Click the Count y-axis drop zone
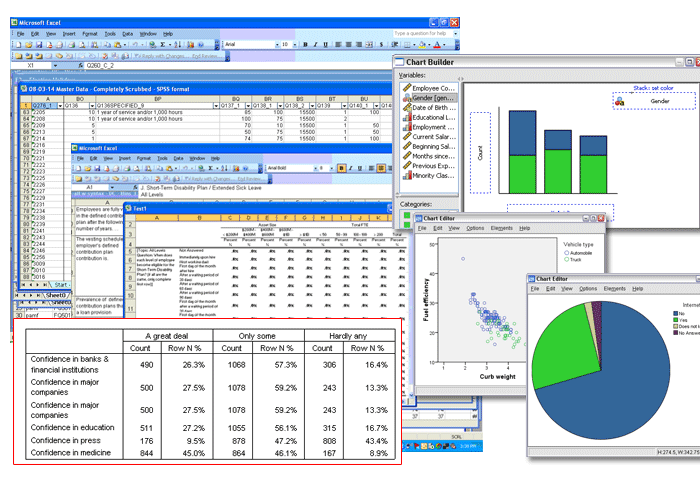The height and width of the screenshot is (480, 700). click(x=481, y=152)
